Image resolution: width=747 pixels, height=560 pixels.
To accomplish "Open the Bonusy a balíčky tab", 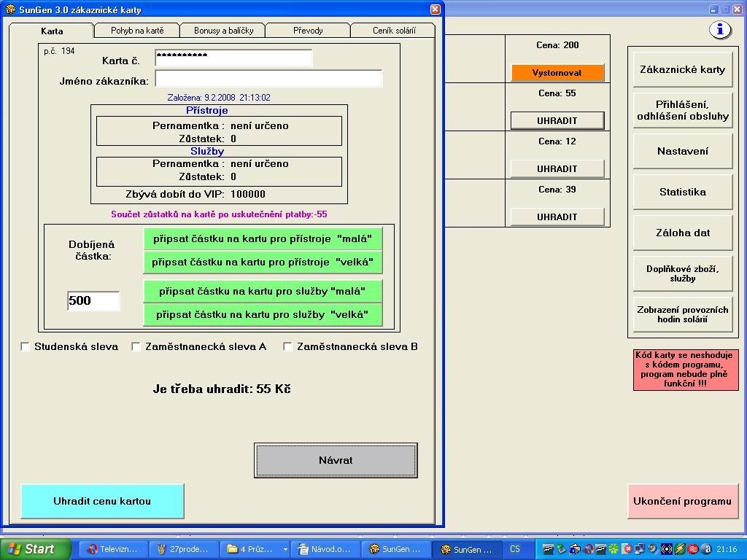I will click(x=223, y=31).
